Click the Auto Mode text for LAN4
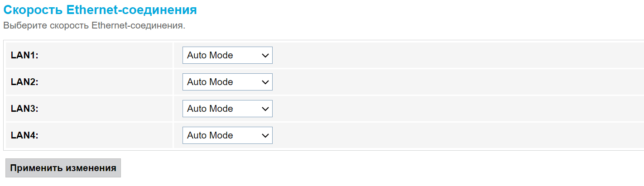The image size is (644, 186). 210,135
